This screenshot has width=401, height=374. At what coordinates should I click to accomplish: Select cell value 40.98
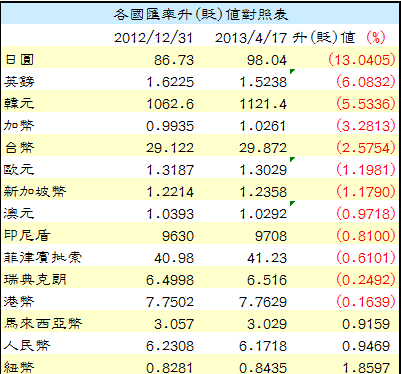point(174,258)
